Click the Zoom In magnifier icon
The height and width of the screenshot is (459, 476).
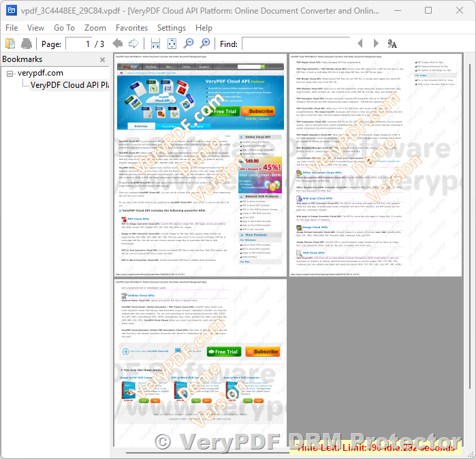point(205,44)
